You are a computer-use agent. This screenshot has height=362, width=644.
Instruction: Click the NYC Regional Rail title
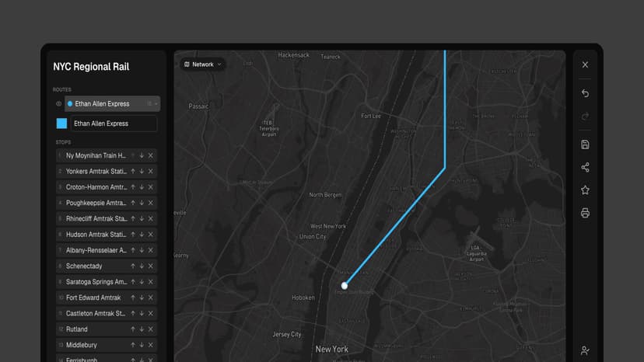click(91, 67)
